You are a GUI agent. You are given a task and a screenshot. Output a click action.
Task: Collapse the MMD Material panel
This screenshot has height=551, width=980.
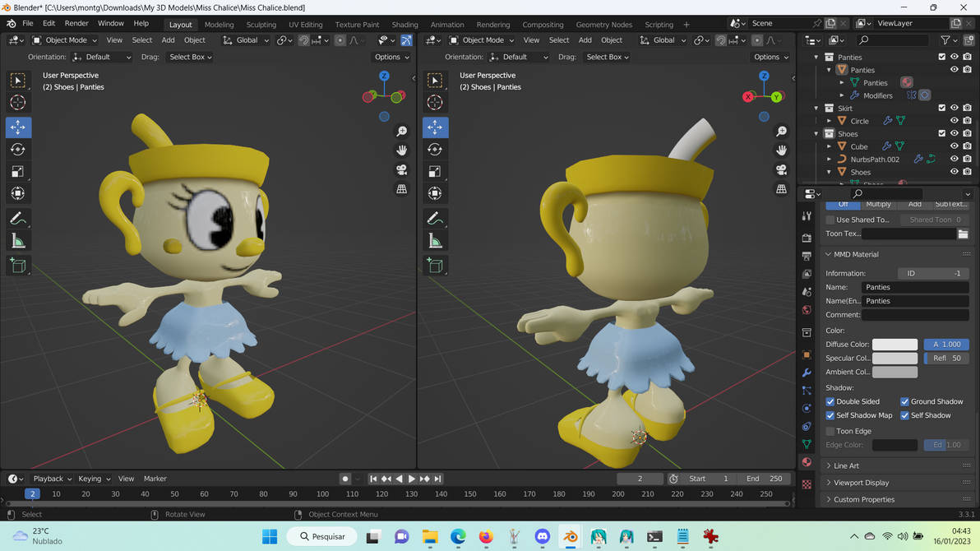point(856,255)
